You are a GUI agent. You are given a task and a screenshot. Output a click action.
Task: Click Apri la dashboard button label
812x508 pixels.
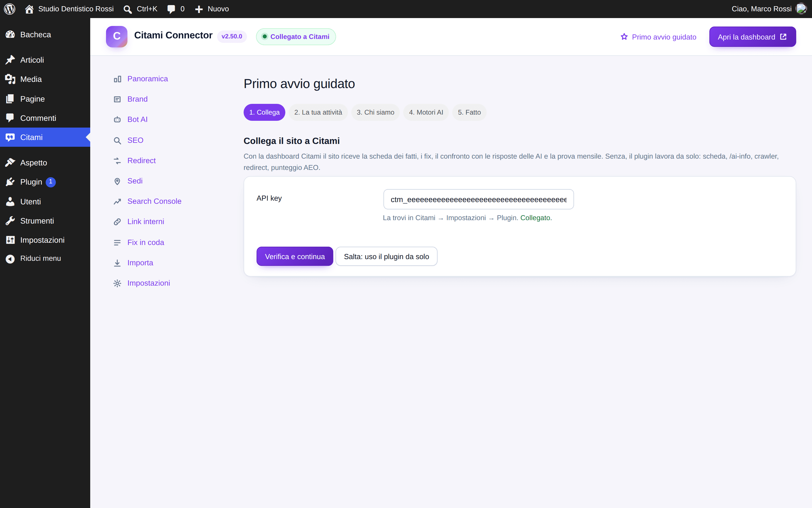click(x=746, y=37)
